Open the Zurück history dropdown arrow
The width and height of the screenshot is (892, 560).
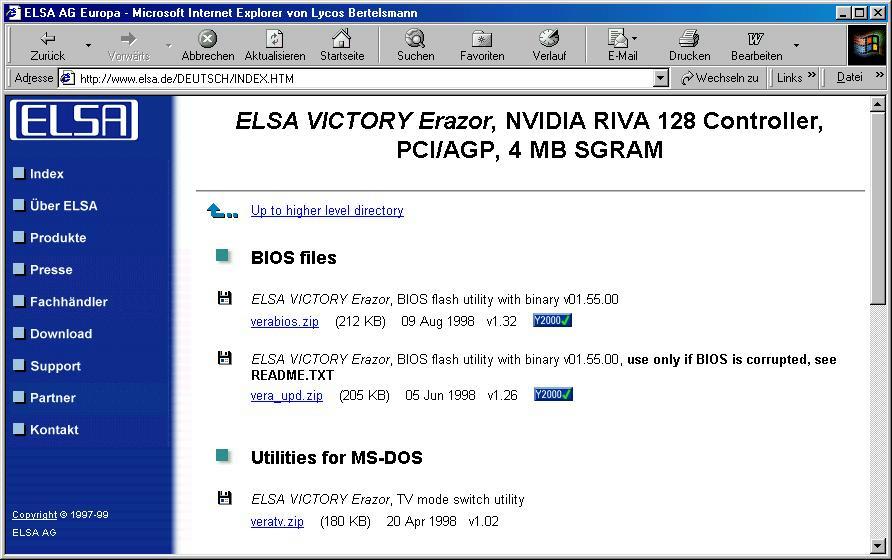click(88, 46)
